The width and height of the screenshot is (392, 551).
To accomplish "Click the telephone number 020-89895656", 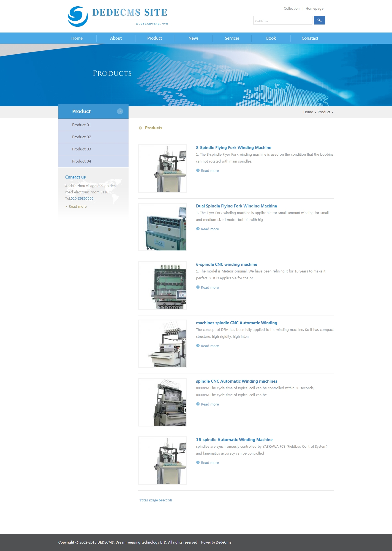I will tap(82, 199).
